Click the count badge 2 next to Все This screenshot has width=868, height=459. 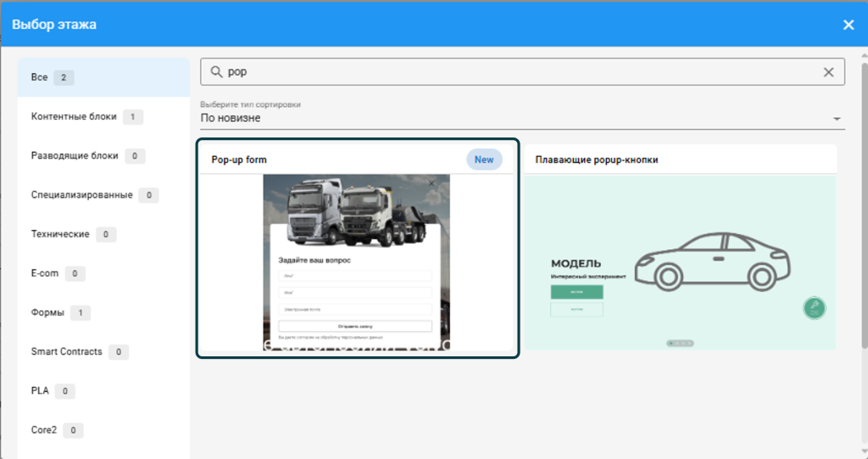[x=64, y=77]
